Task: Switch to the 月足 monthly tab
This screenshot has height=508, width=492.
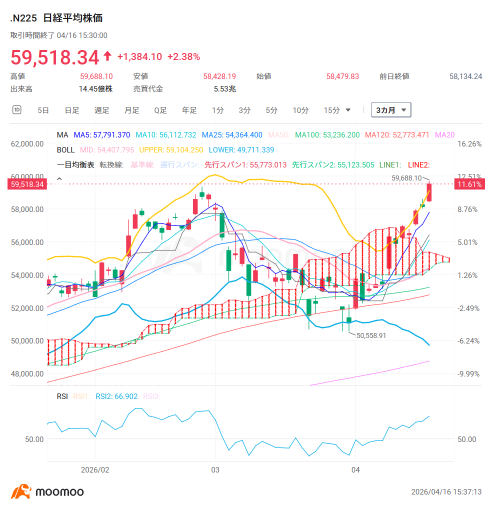Action: tap(132, 110)
